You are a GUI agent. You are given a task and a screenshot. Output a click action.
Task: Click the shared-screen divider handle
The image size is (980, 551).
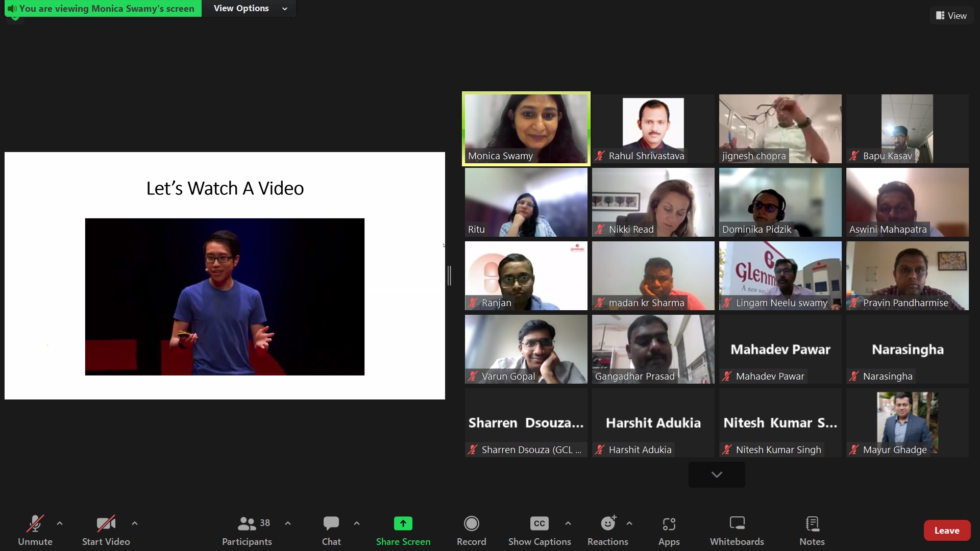449,275
